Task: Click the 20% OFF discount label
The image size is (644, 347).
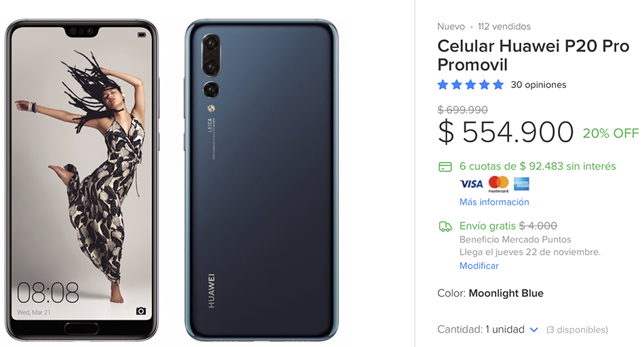Action: [x=611, y=133]
